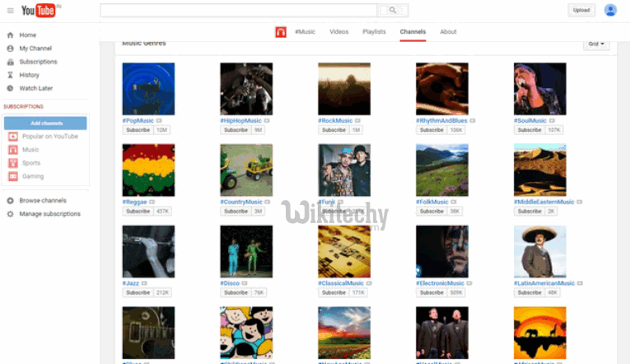Subscribe to the #LatinAmericanMusic channel
This screenshot has width=630, height=364.
coord(530,292)
